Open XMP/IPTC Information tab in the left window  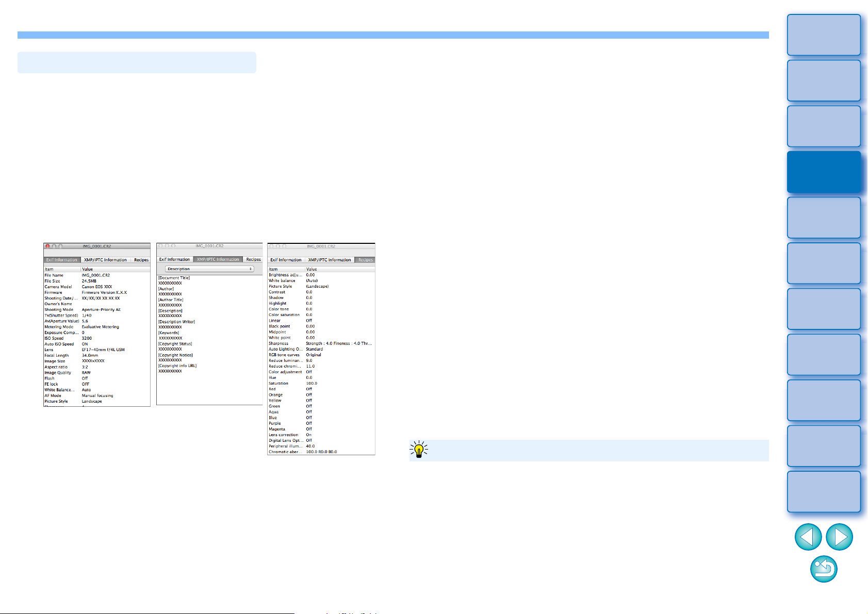[x=105, y=260]
